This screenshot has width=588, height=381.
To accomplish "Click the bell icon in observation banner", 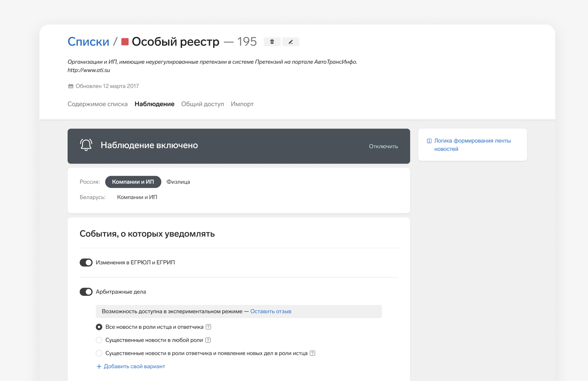I will tap(86, 145).
